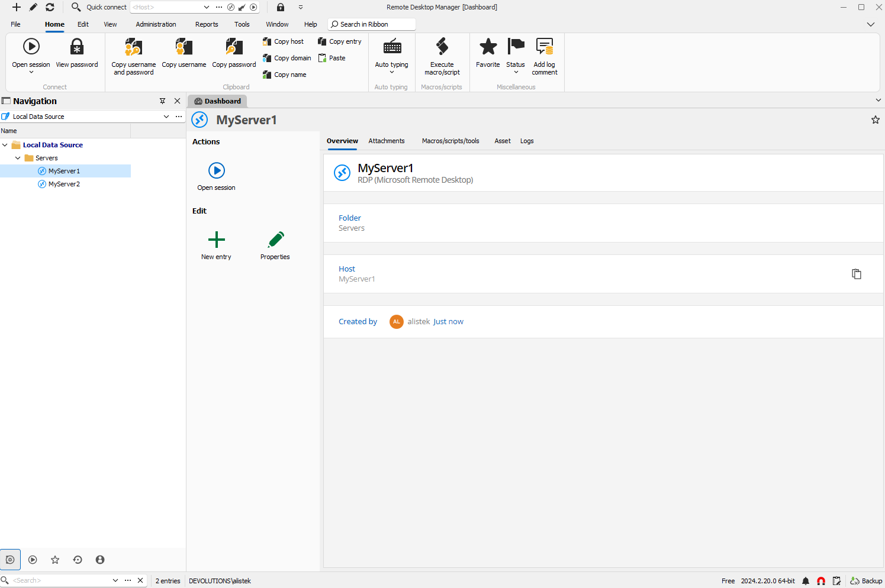Click the refresh icon in the quick access toolbar

point(50,7)
